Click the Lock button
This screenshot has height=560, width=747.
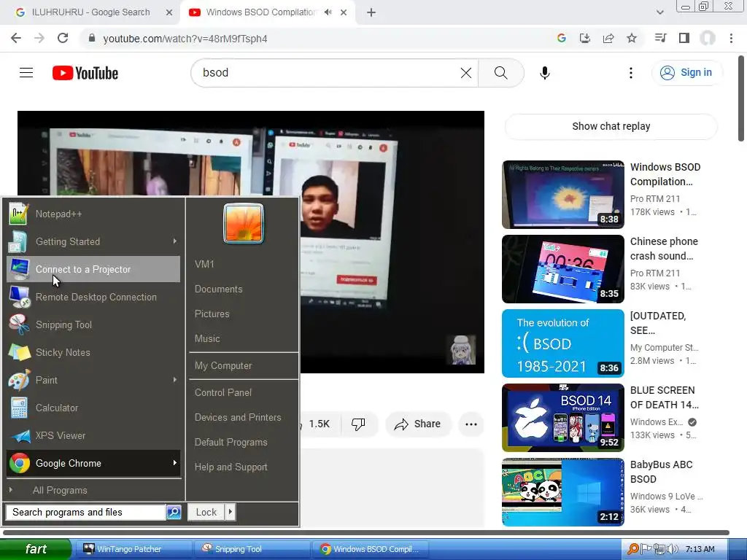[206, 513]
